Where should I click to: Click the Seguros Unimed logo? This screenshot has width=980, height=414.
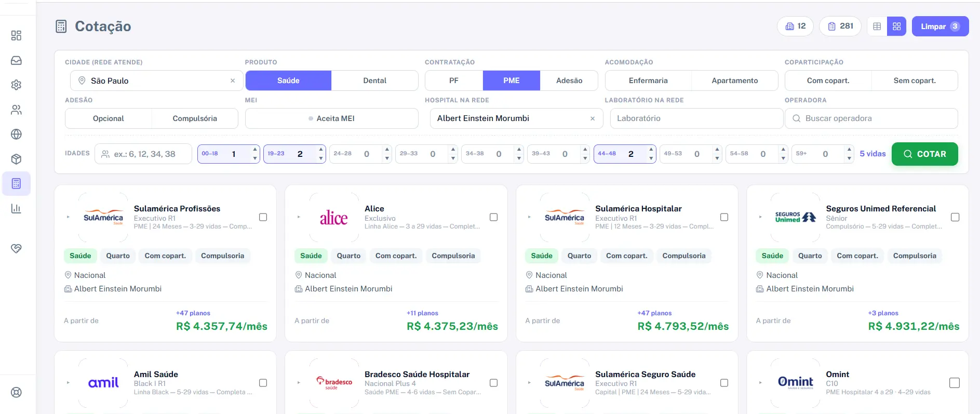(795, 218)
